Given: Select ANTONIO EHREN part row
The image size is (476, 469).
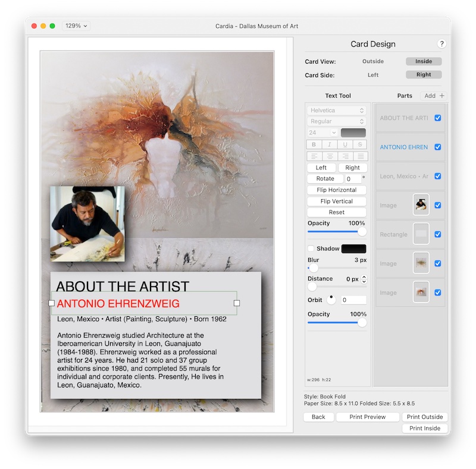Looking at the screenshot, I should click(x=410, y=147).
